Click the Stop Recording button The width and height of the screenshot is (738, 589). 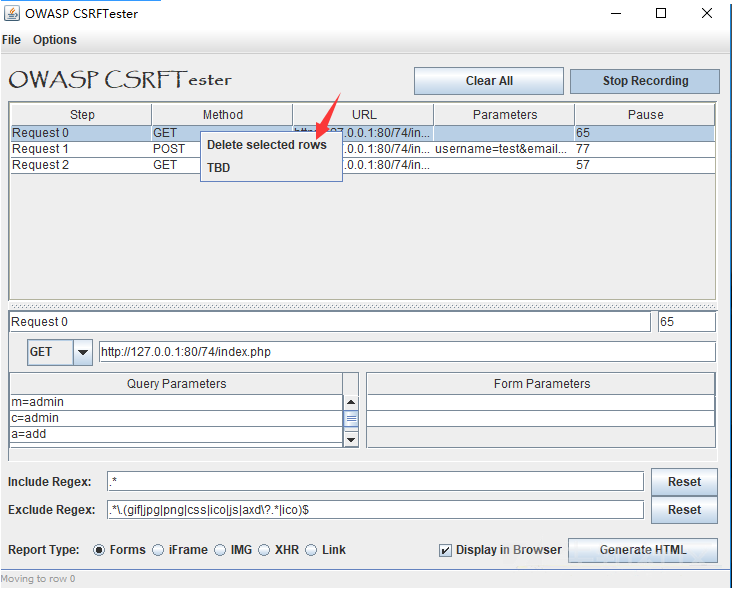pyautogui.click(x=645, y=81)
